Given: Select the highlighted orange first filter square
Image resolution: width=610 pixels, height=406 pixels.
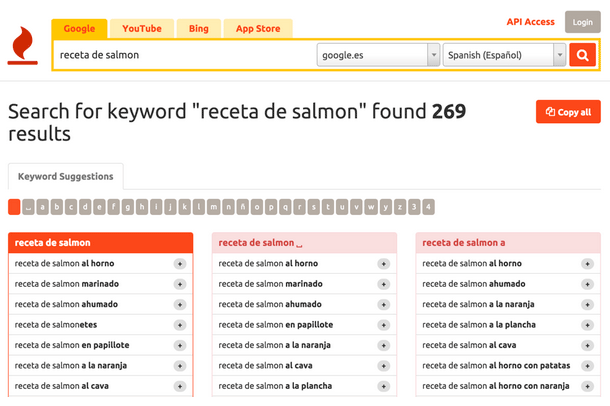Looking at the screenshot, I should coord(14,207).
